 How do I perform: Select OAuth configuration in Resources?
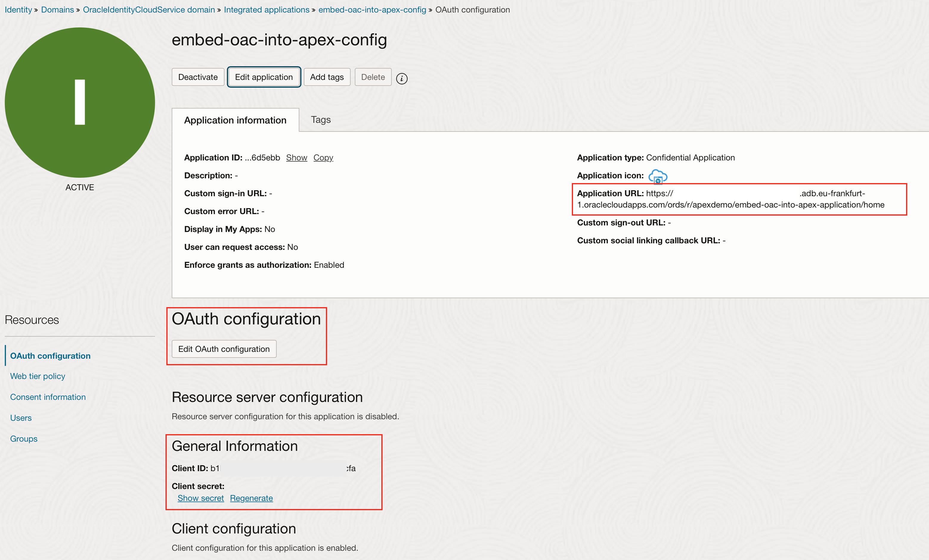pyautogui.click(x=50, y=356)
